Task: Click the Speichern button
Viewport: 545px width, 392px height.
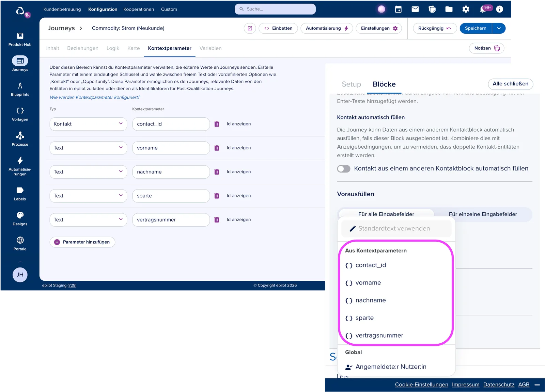Action: coord(476,28)
